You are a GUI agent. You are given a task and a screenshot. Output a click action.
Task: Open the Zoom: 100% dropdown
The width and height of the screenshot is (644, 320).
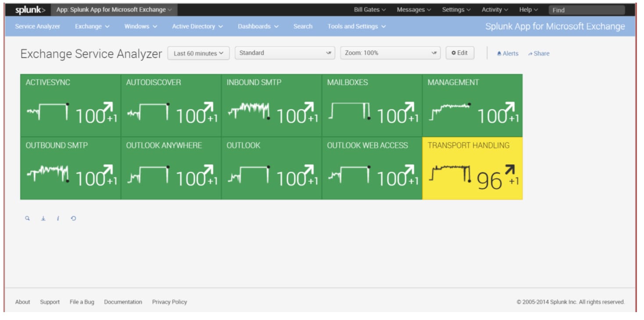(390, 53)
